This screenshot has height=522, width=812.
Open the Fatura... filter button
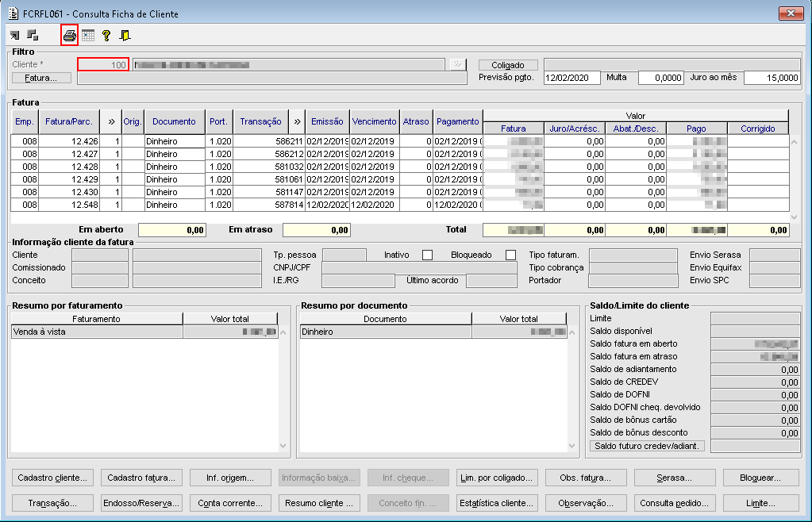pos(41,78)
